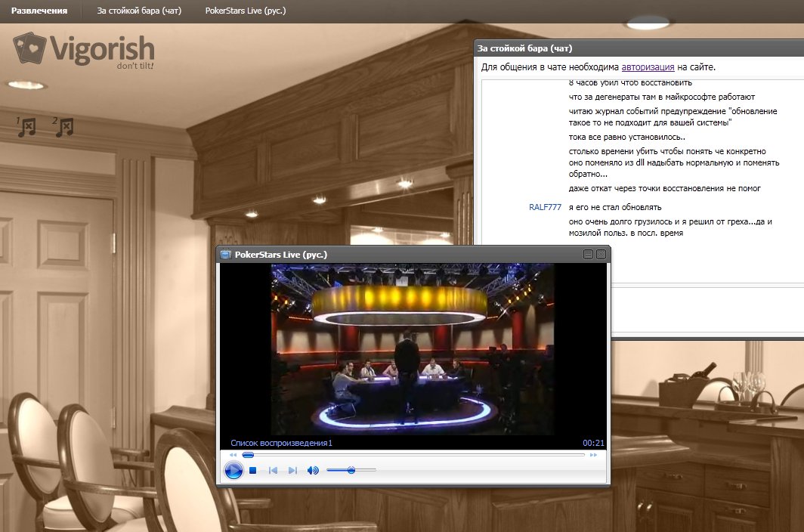Follow the авторизация link in chat
The image size is (804, 532).
click(648, 67)
